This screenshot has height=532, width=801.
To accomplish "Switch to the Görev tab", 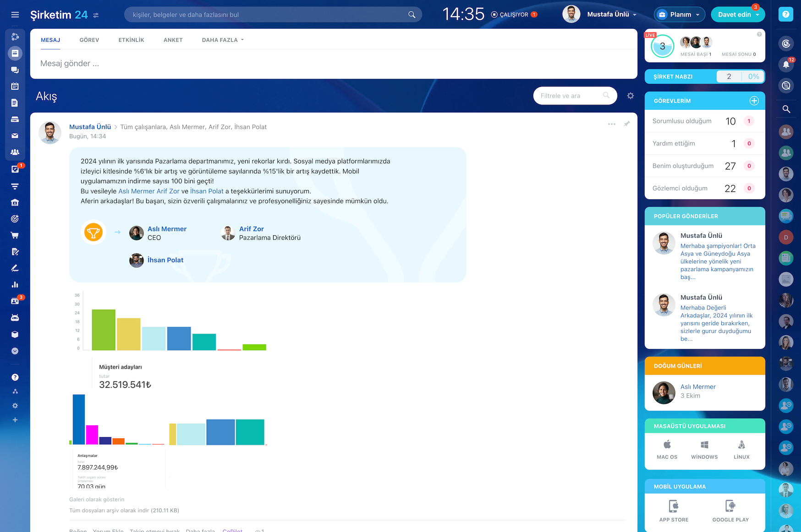I will [x=89, y=40].
